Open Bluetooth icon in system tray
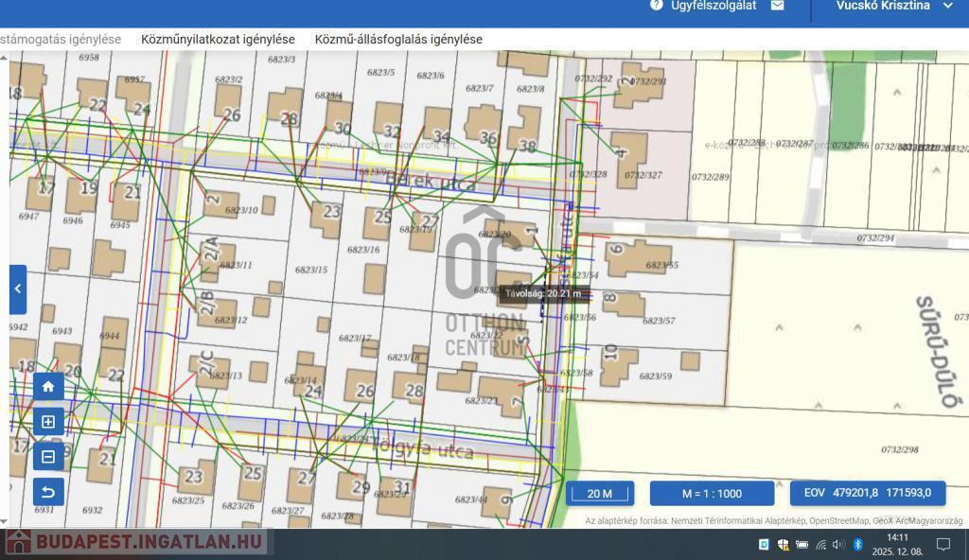Image resolution: width=969 pixels, height=560 pixels. (857, 545)
